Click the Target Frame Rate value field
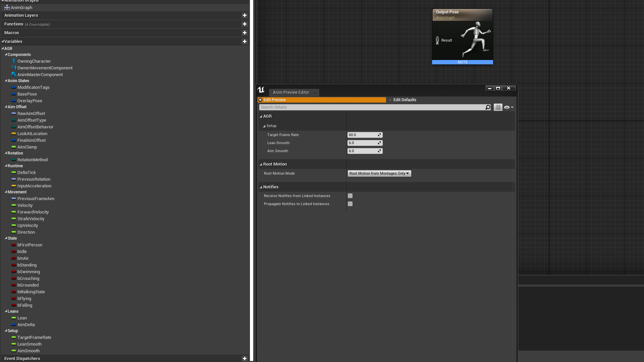 362,135
